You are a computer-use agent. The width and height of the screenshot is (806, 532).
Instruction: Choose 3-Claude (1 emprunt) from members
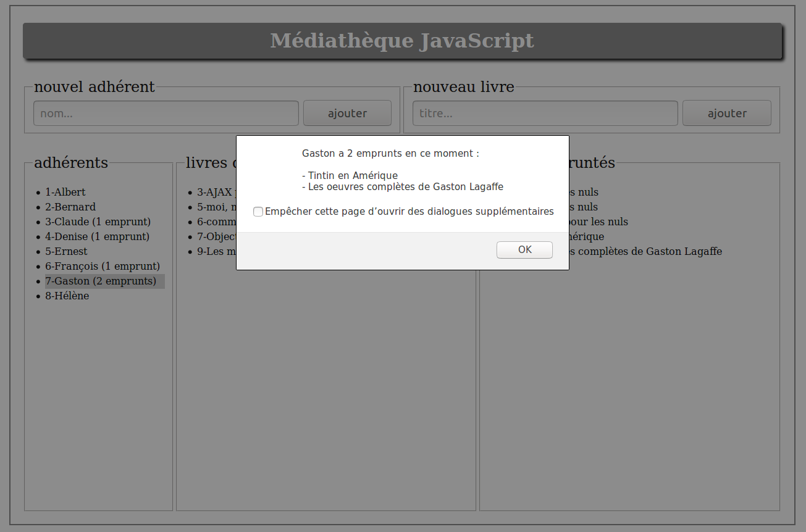(98, 222)
